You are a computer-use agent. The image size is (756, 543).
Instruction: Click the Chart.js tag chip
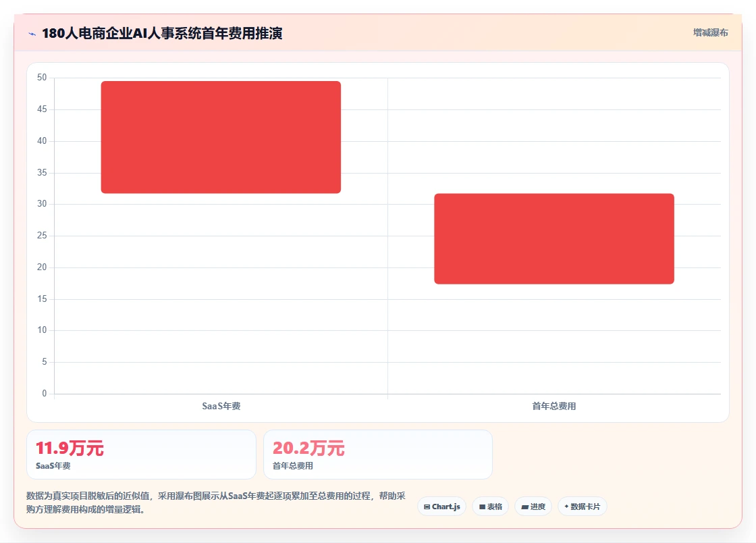441,507
